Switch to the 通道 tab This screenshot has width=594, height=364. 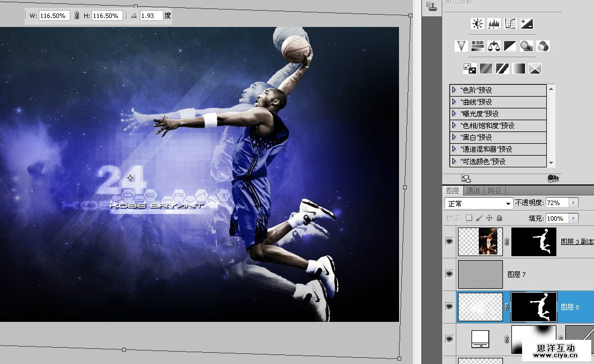pyautogui.click(x=474, y=190)
